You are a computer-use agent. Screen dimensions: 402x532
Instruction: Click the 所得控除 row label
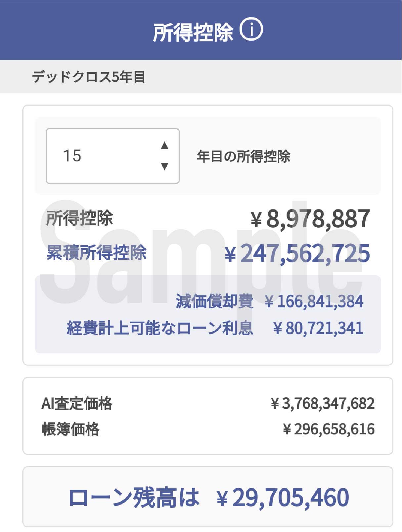tap(79, 218)
